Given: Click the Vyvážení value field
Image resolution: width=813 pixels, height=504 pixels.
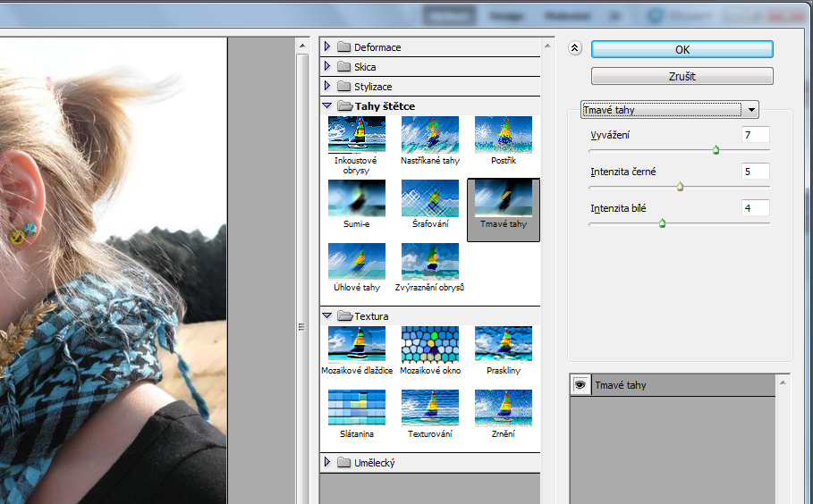Looking at the screenshot, I should pos(756,135).
